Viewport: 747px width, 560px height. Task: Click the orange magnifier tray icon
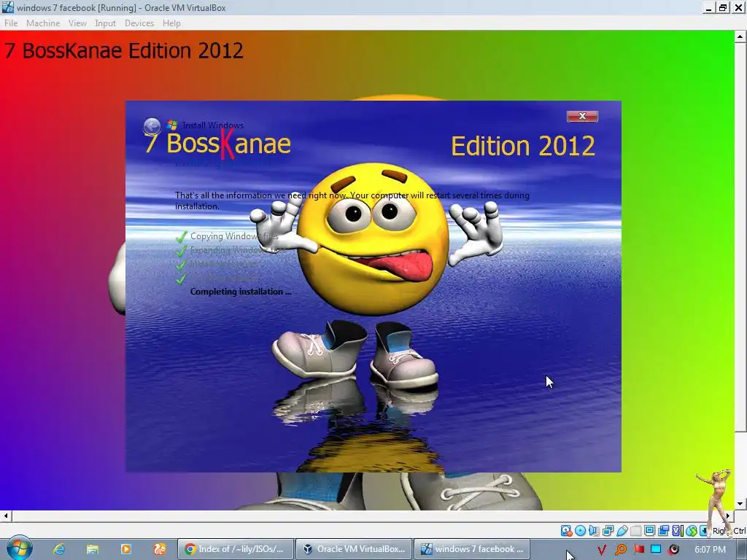pyautogui.click(x=620, y=550)
